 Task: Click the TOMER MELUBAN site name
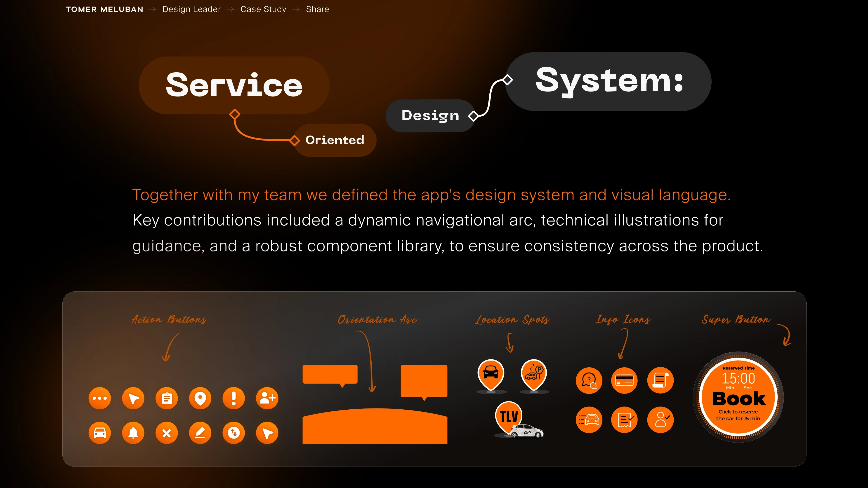point(104,9)
